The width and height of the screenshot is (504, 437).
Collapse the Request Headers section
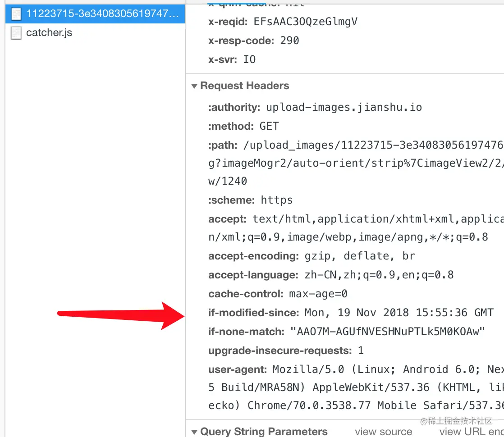click(x=194, y=86)
